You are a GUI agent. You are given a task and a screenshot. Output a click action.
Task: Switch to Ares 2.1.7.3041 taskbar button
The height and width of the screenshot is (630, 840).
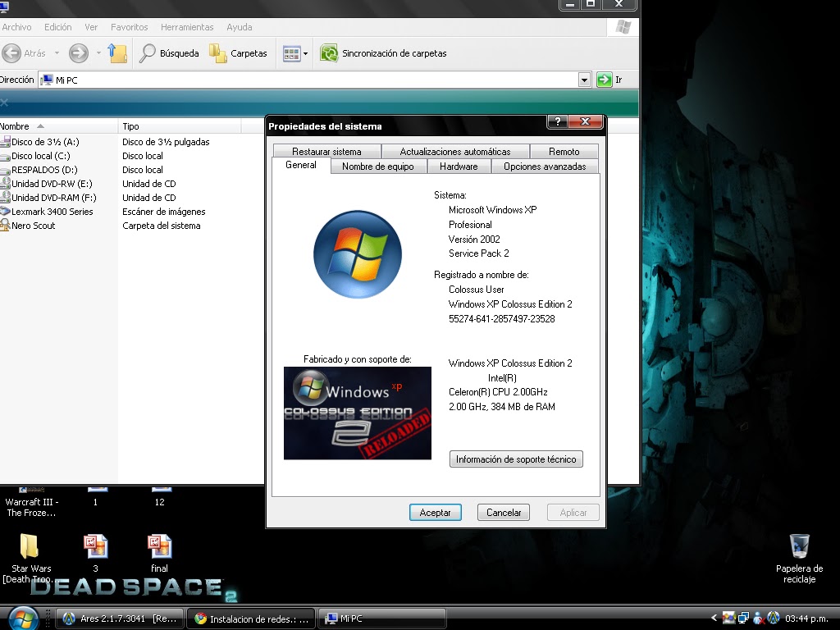coord(120,619)
